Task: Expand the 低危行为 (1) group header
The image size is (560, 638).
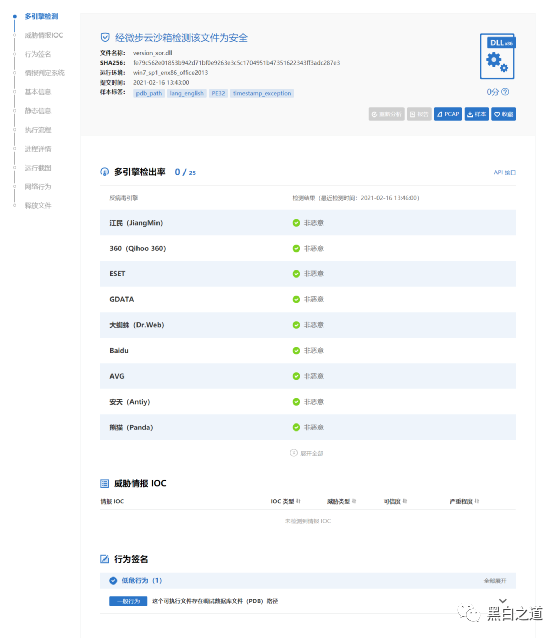Action: point(308,581)
